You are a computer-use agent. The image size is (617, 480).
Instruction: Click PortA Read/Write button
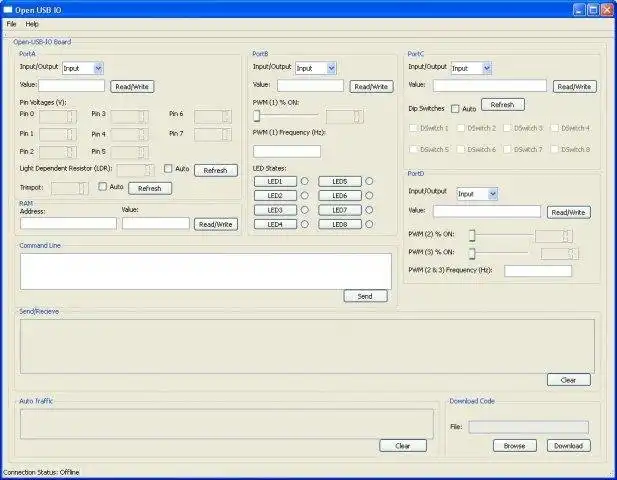pos(132,87)
